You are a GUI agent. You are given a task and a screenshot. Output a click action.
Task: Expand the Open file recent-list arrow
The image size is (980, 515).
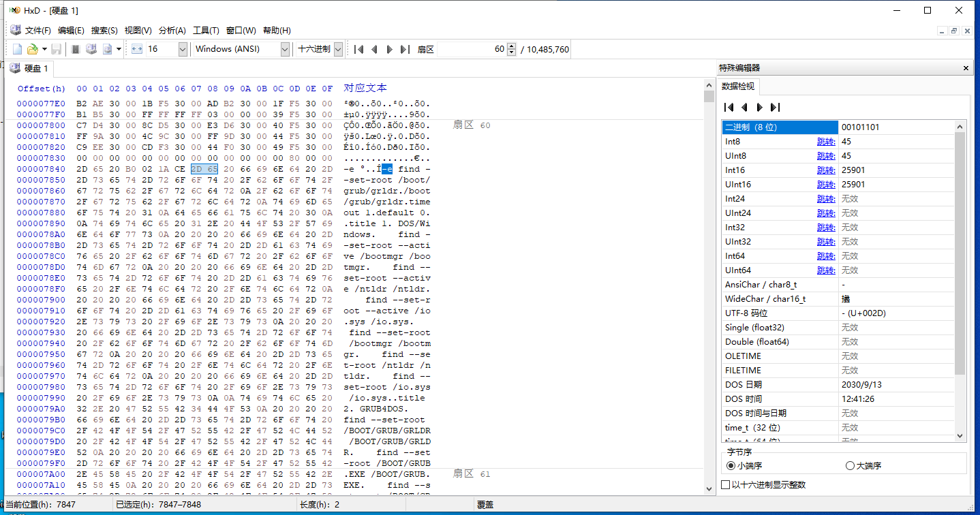(44, 49)
